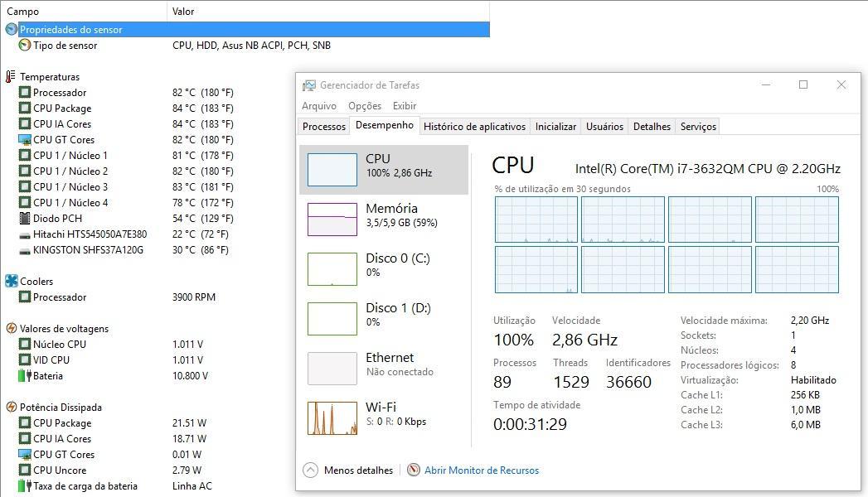The height and width of the screenshot is (497, 868).
Task: Click the uptime value 0:00:31:29
Action: (530, 424)
